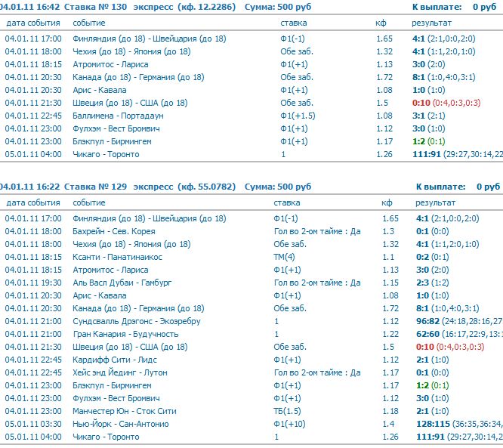This screenshot has height=448, width=503.
Task: Click 'Швеция (до 18) - США (до 18)' in bet 129
Action: point(130,347)
